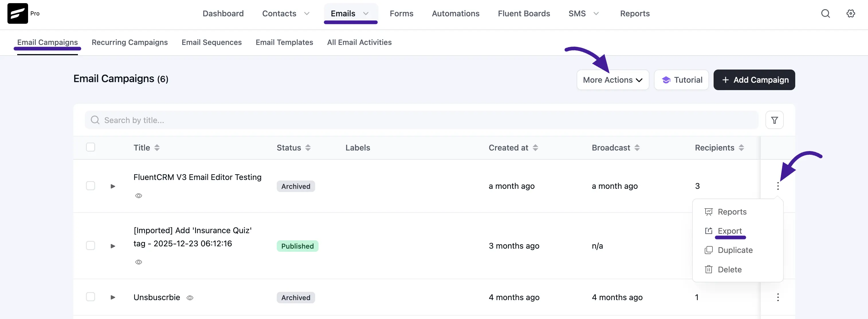
Task: Open the global search magnifier icon
Action: pyautogui.click(x=825, y=13)
